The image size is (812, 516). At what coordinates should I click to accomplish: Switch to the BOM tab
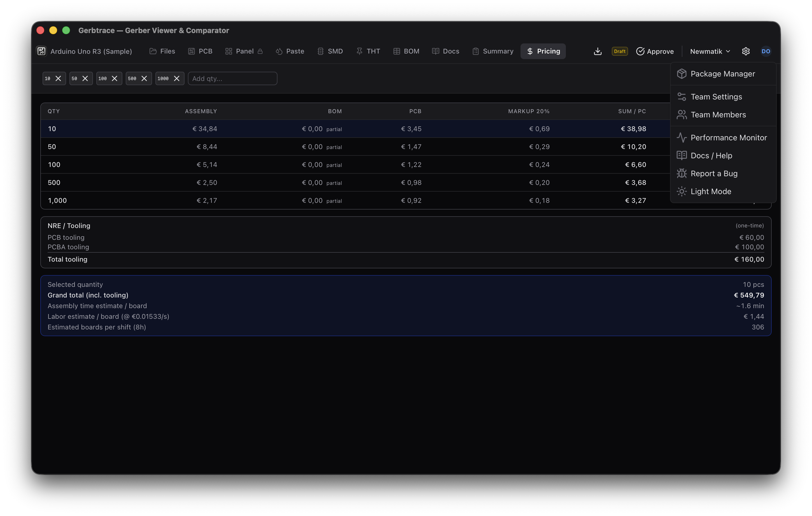[x=406, y=51]
